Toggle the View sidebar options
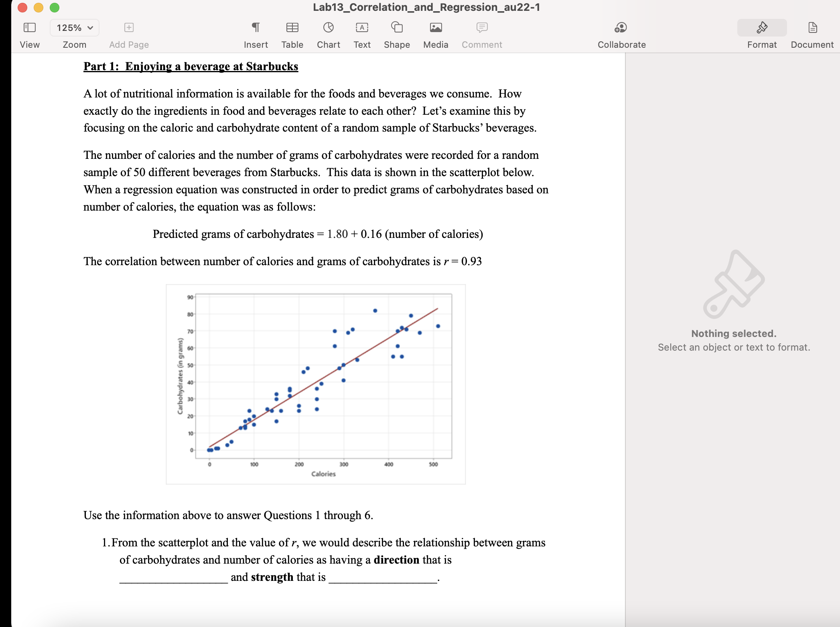This screenshot has width=840, height=627. point(30,34)
